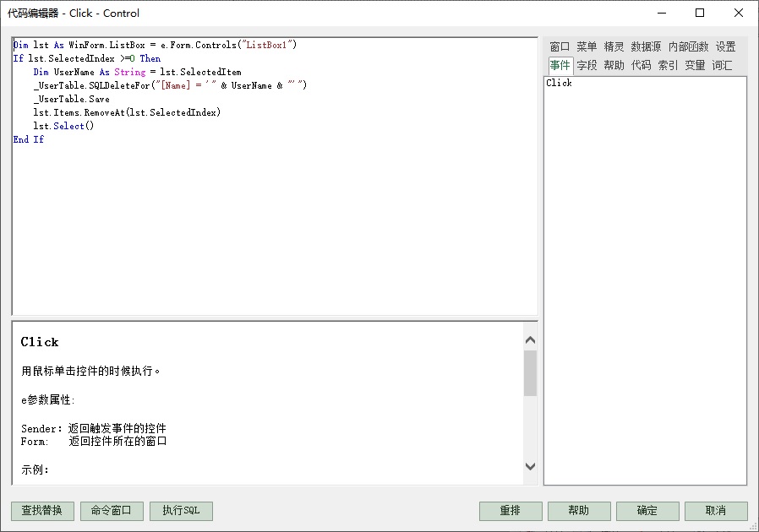Minimize the 代码编辑器 window
This screenshot has width=759, height=532.
tap(662, 13)
